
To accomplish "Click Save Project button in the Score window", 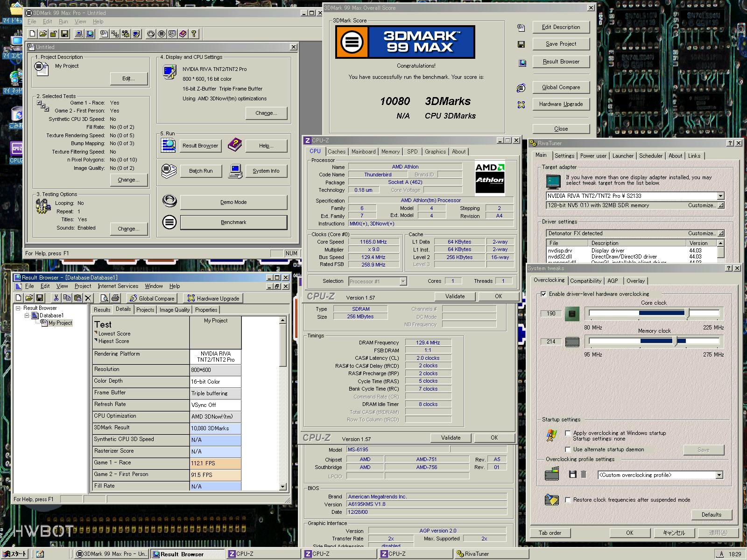I will click(561, 44).
